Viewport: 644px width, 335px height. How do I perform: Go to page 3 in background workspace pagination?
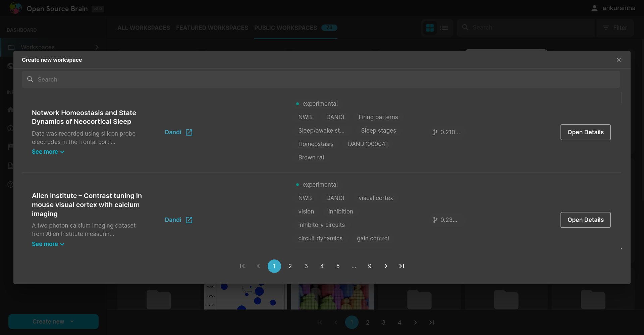point(383,322)
